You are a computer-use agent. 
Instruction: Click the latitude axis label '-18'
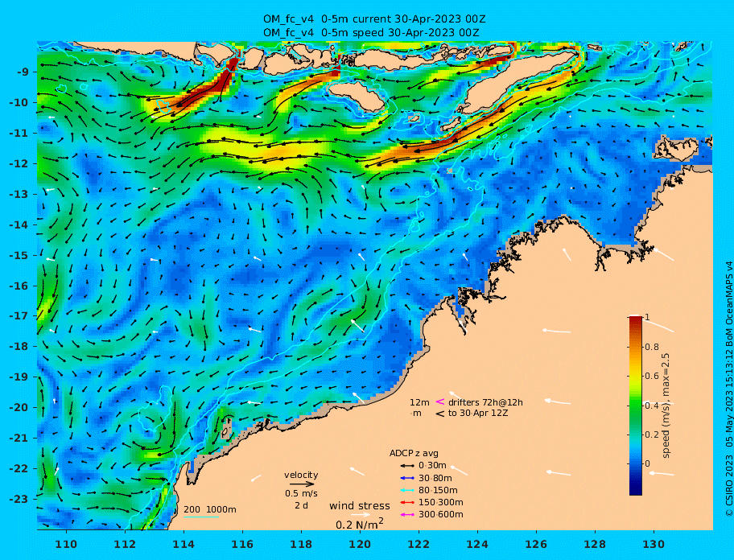coord(20,347)
